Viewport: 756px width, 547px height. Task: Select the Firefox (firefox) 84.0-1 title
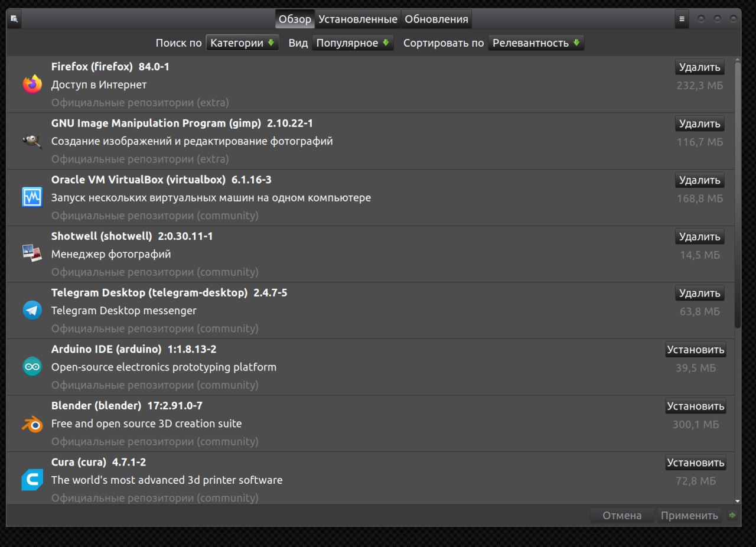[110, 67]
